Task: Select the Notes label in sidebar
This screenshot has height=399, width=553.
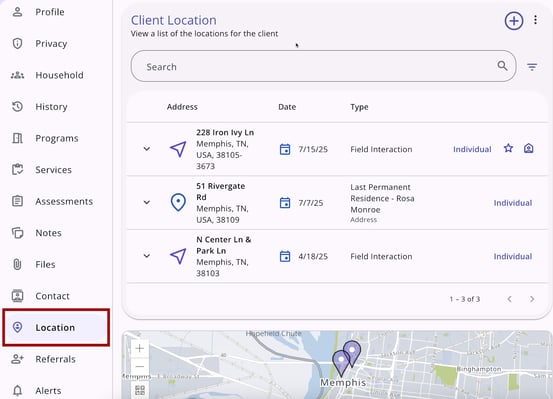Action: point(48,233)
